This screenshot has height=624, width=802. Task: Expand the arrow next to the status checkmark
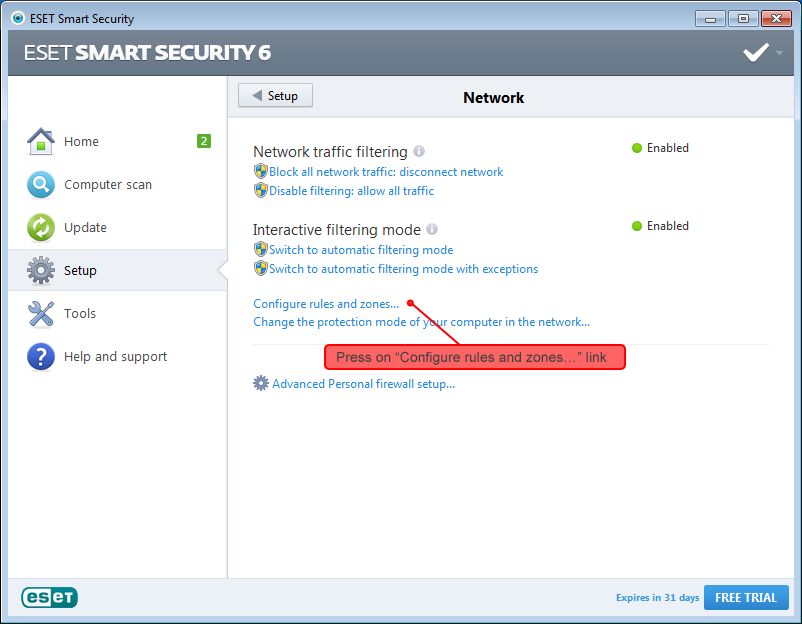click(777, 53)
